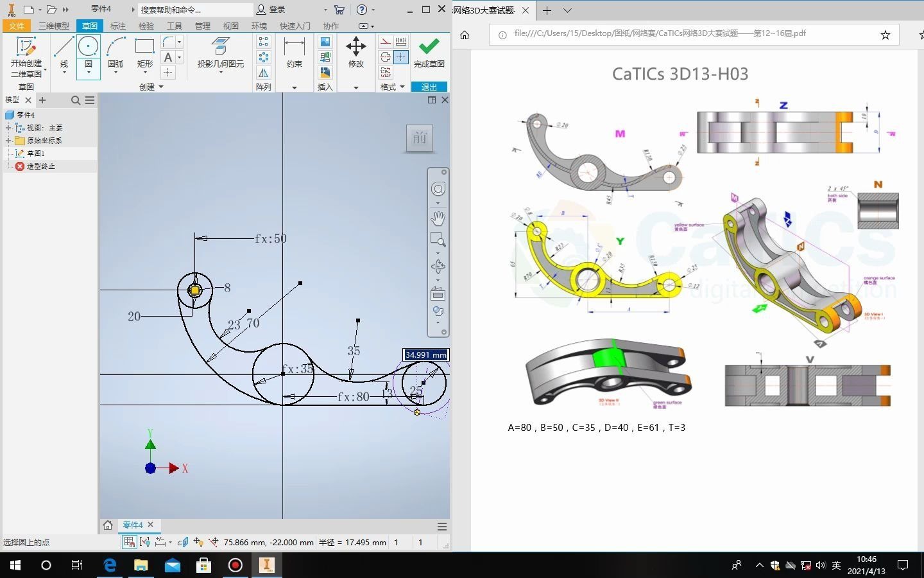
Task: Toggle slice graphics button in status bar
Action: 183,542
